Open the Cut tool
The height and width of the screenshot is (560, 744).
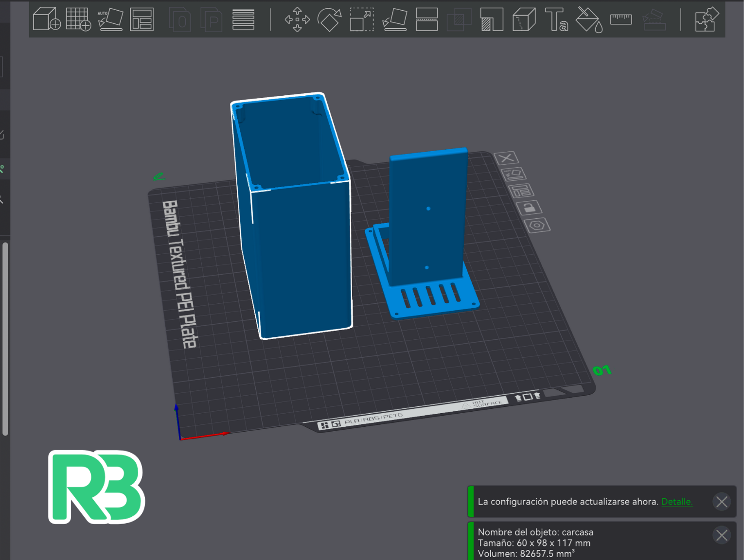tap(426, 19)
